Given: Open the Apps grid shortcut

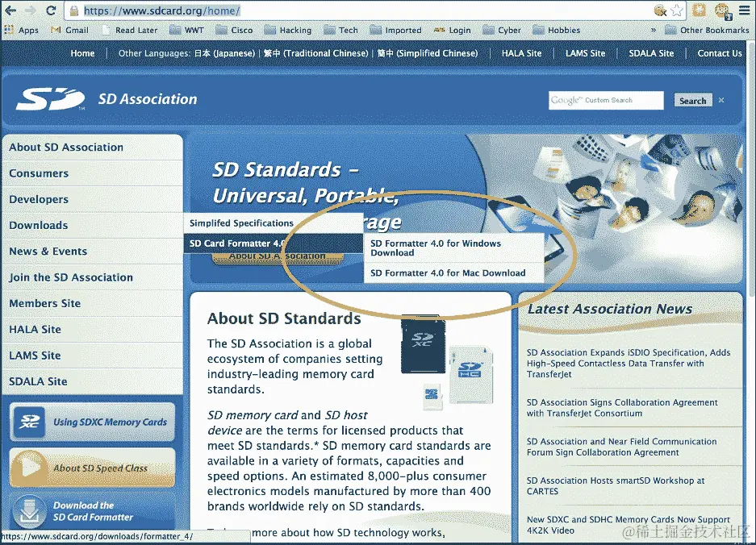Looking at the screenshot, I should coord(22,30).
